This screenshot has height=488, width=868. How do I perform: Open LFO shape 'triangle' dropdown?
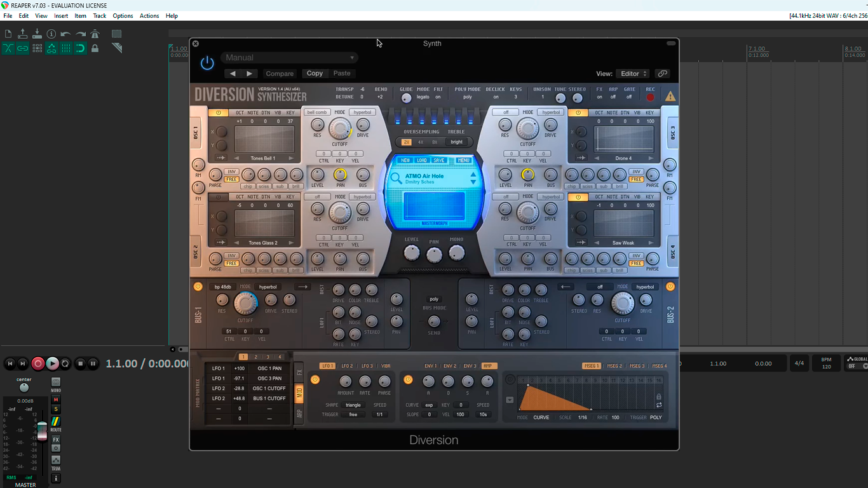(x=353, y=405)
